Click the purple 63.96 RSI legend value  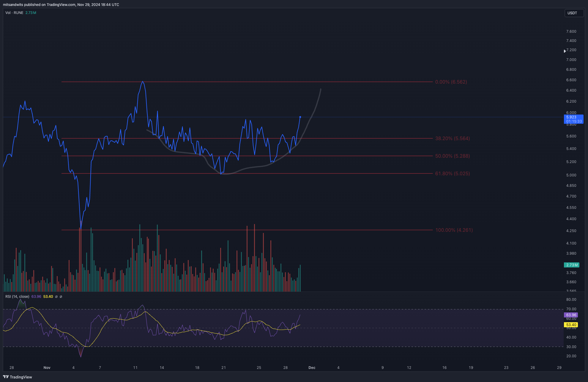point(36,297)
